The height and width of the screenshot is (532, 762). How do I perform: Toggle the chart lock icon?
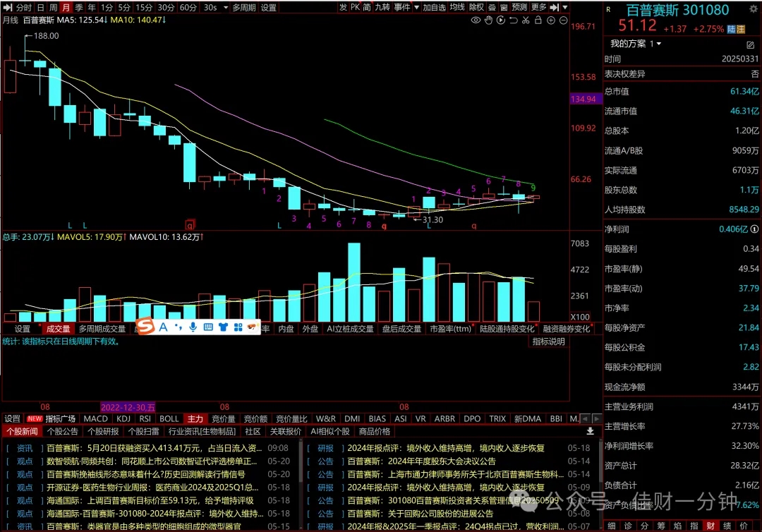[x=538, y=20]
